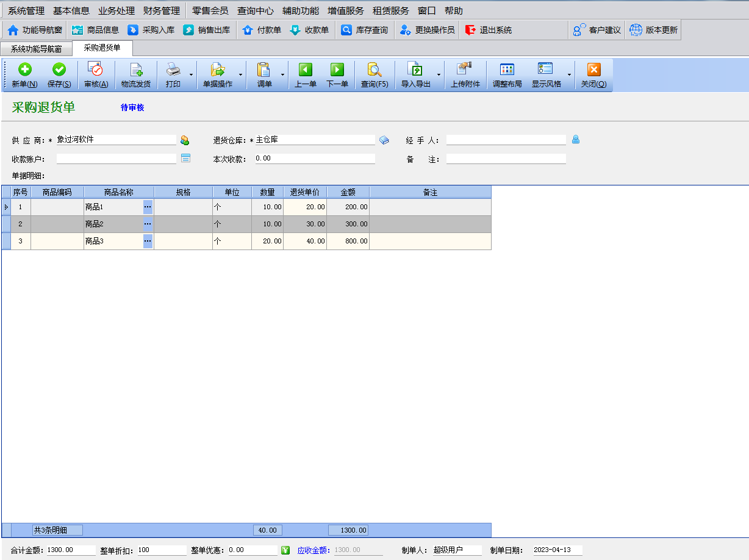Click the 新单(N) new document icon
This screenshot has height=560, width=749.
[x=24, y=70]
